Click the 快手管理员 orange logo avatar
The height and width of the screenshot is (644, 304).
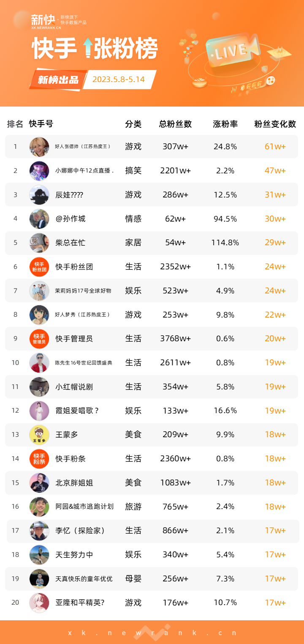coord(39,339)
